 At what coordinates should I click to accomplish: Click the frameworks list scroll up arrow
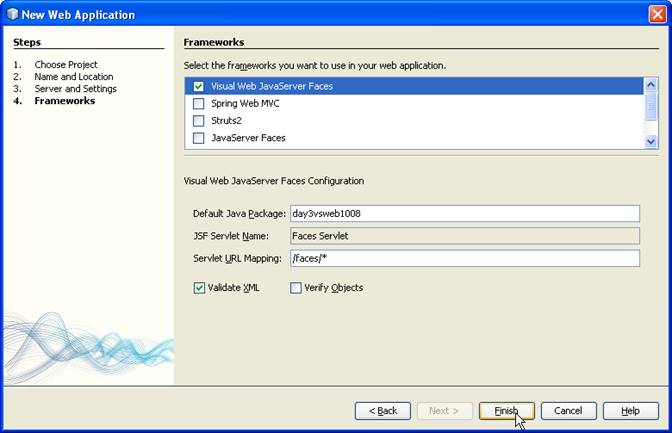pos(651,85)
